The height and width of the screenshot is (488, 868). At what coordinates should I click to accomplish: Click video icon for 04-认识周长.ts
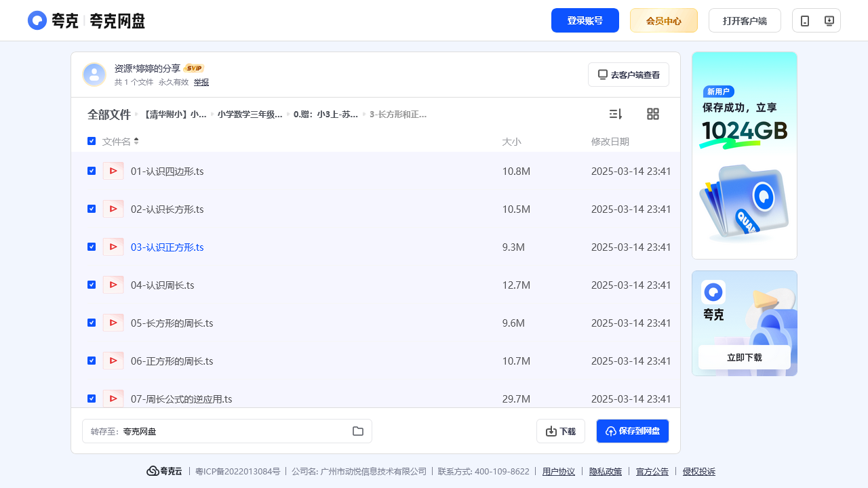113,285
